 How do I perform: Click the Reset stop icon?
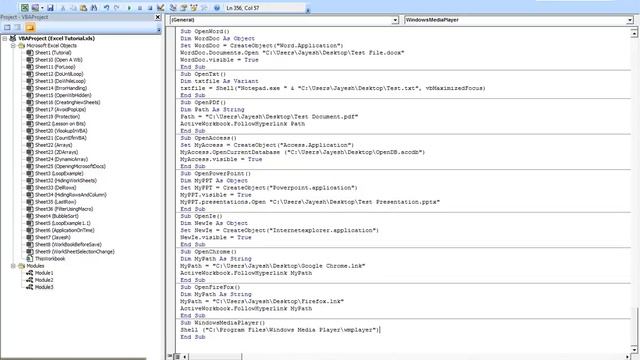[x=150, y=8]
